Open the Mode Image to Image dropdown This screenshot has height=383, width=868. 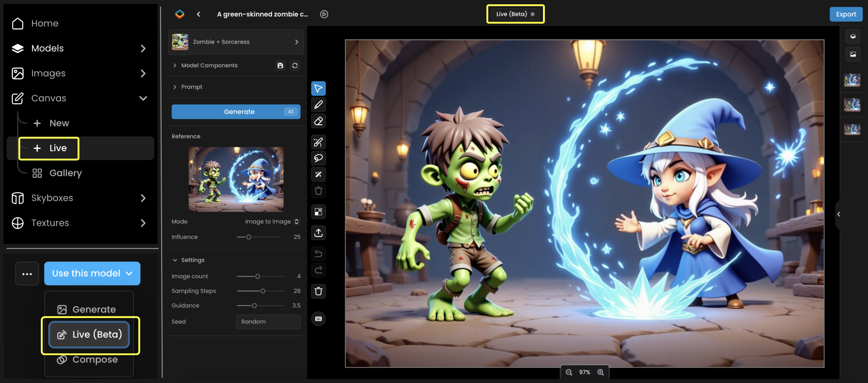coord(272,222)
